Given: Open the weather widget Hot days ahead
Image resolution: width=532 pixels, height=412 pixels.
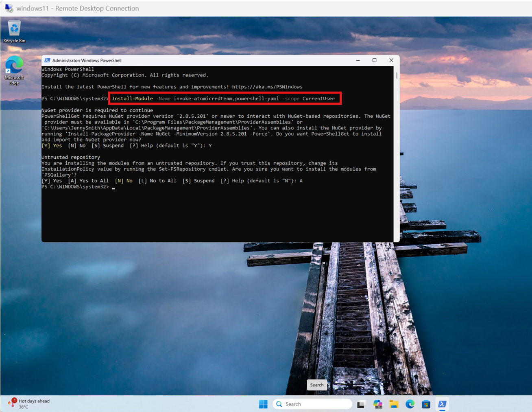Looking at the screenshot, I should click(x=29, y=403).
